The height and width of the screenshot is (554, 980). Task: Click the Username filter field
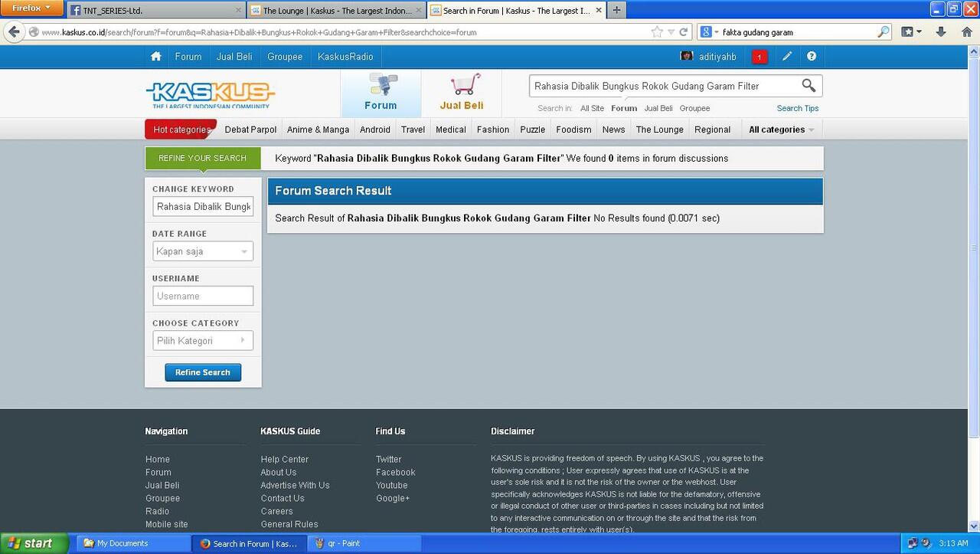coord(203,296)
